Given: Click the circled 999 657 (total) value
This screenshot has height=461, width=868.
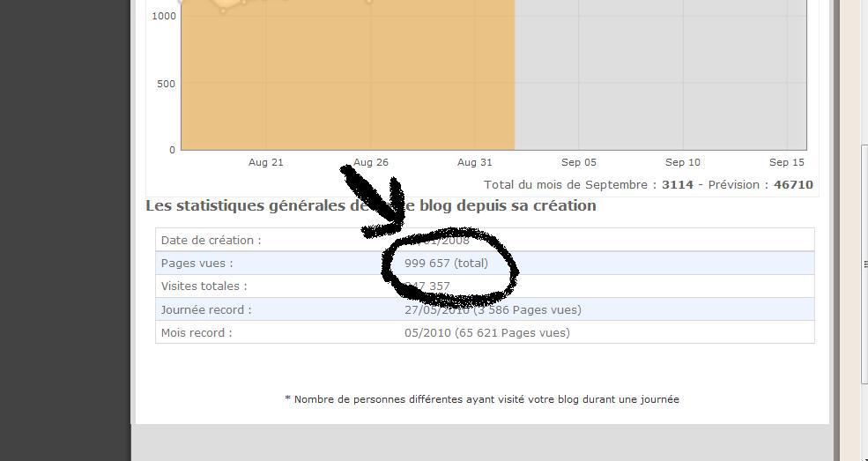Looking at the screenshot, I should 446,263.
